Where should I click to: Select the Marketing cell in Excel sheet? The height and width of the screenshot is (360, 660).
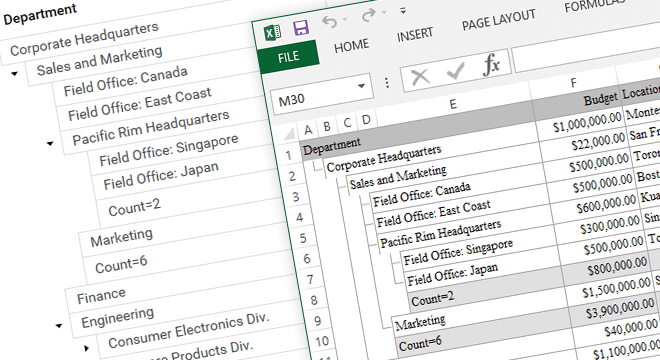(x=420, y=323)
